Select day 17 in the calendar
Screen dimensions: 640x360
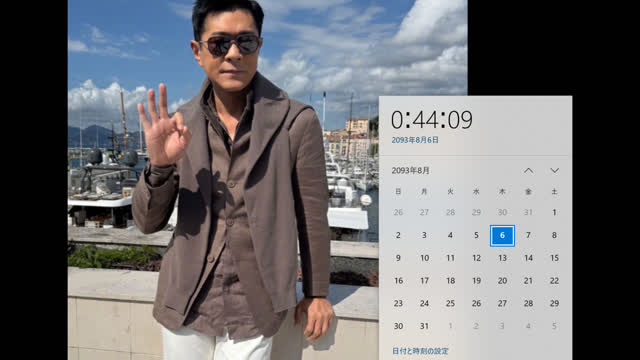pos(424,281)
